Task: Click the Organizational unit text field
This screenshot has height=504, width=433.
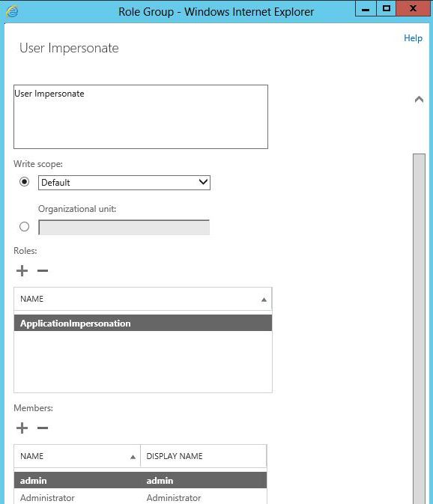Action: point(124,227)
